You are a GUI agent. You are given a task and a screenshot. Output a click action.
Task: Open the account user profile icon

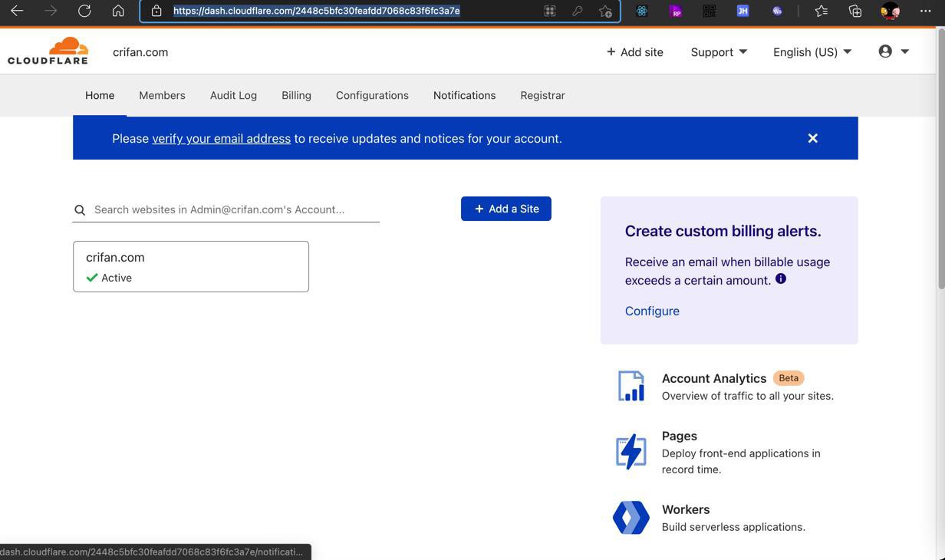(x=885, y=51)
